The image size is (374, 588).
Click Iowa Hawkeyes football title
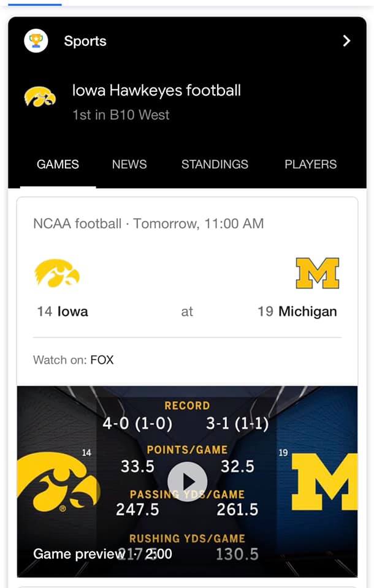(156, 91)
